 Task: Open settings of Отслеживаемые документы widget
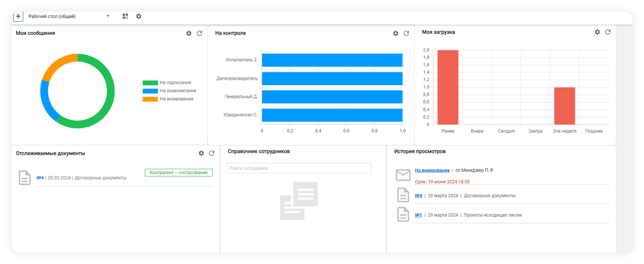click(201, 153)
